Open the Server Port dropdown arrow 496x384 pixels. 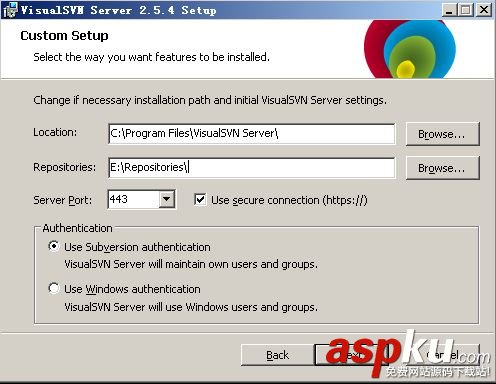[x=167, y=199]
